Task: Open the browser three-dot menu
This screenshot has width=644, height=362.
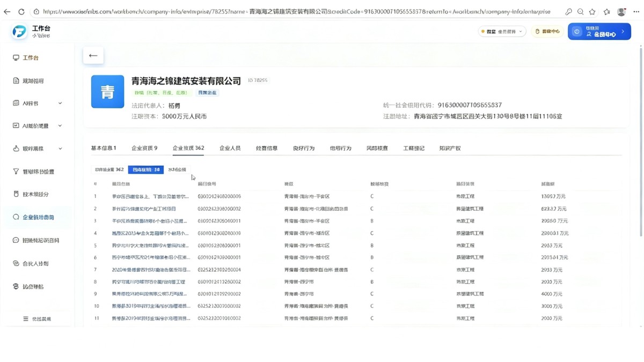Action: pos(636,11)
